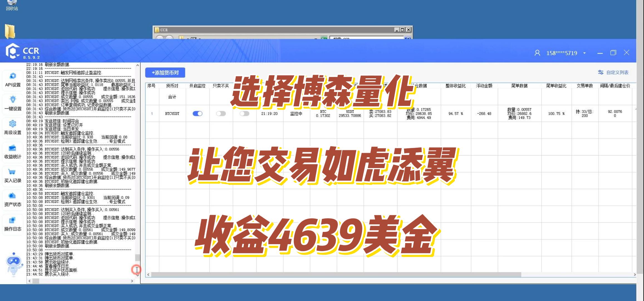The height and width of the screenshot is (301, 644).
Task: Open 一键设置 lightbulb icon
Action: click(13, 99)
